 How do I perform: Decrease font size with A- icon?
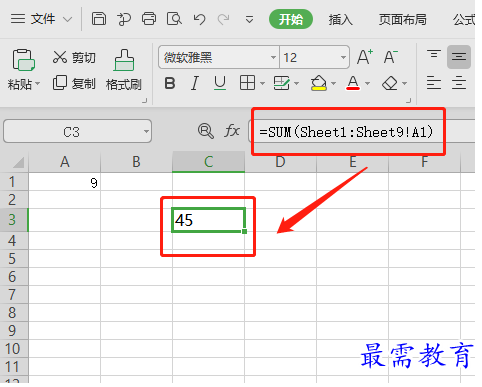pos(390,57)
